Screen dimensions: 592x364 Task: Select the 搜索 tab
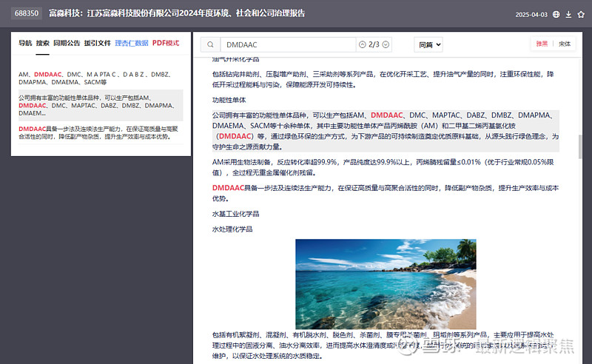43,43
